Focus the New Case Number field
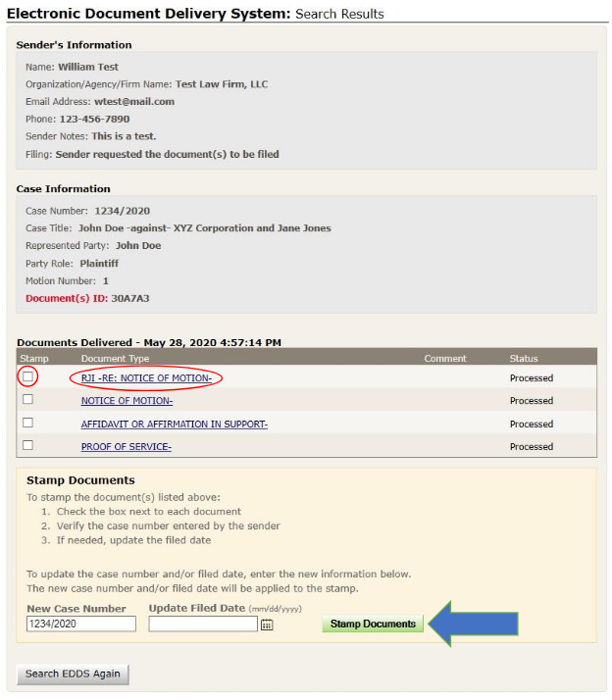Image resolution: width=612 pixels, height=700 pixels. (x=81, y=625)
